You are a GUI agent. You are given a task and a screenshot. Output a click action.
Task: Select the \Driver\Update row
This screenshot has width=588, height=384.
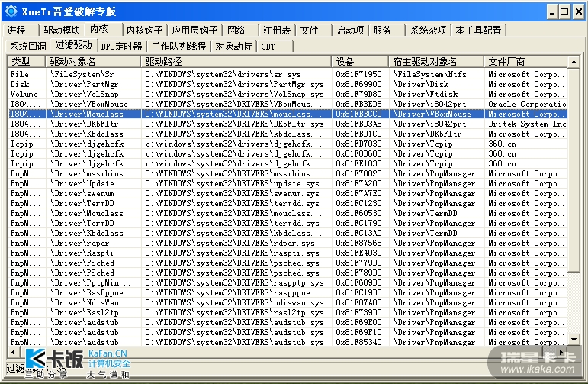[x=288, y=183]
